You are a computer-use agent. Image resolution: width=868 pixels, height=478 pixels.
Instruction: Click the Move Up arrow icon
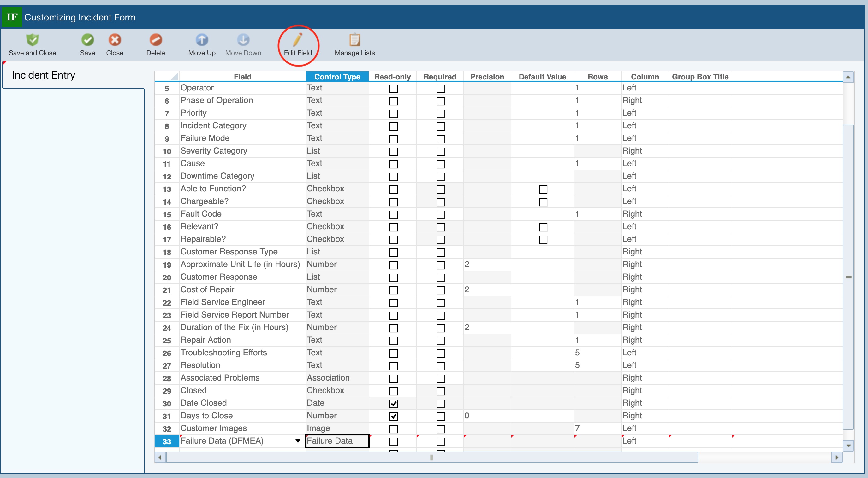[201, 40]
